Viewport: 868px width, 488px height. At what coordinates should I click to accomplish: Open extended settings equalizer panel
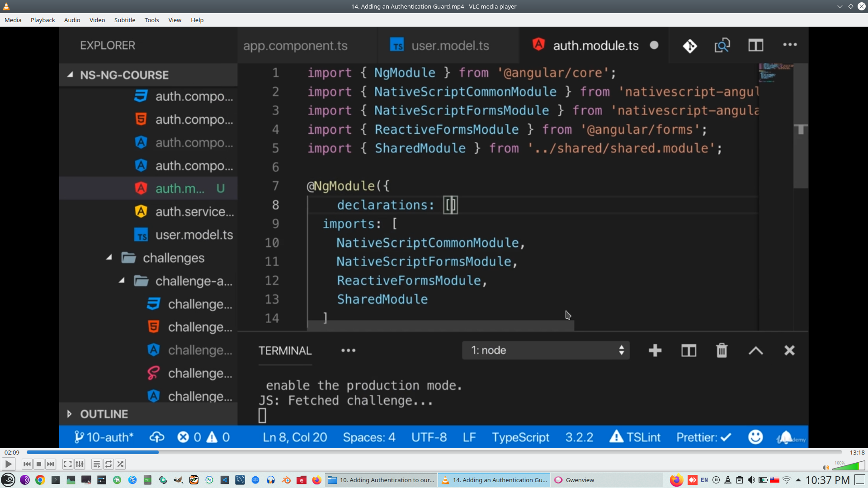point(80,464)
